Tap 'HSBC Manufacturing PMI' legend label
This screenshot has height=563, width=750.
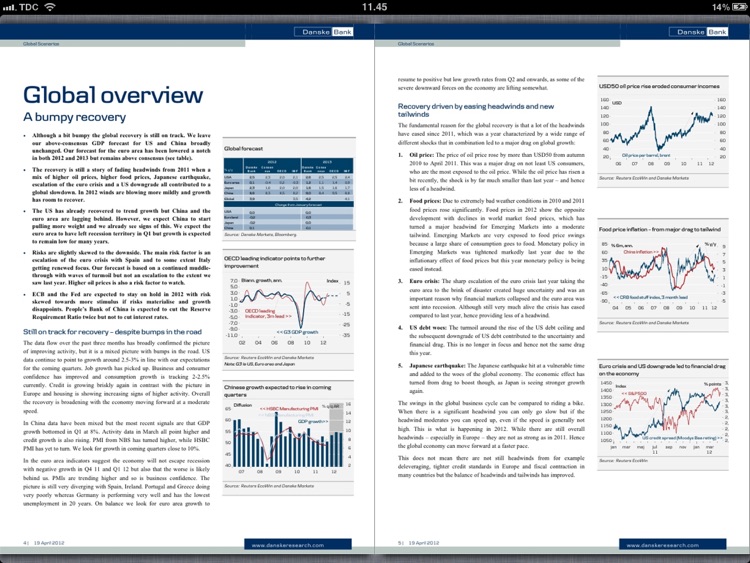289,409
